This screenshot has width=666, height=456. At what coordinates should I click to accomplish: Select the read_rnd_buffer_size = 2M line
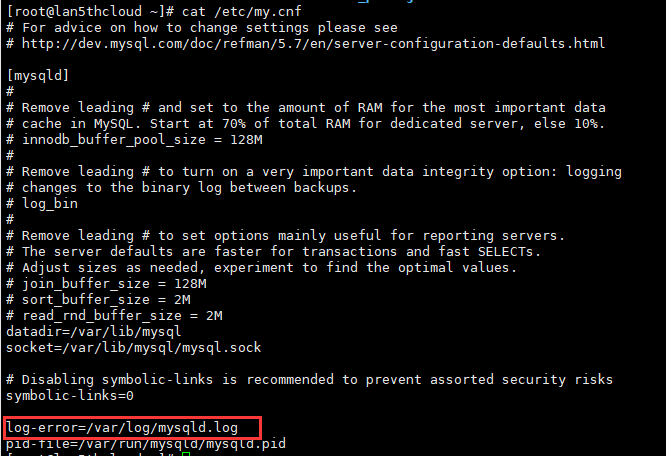[114, 316]
